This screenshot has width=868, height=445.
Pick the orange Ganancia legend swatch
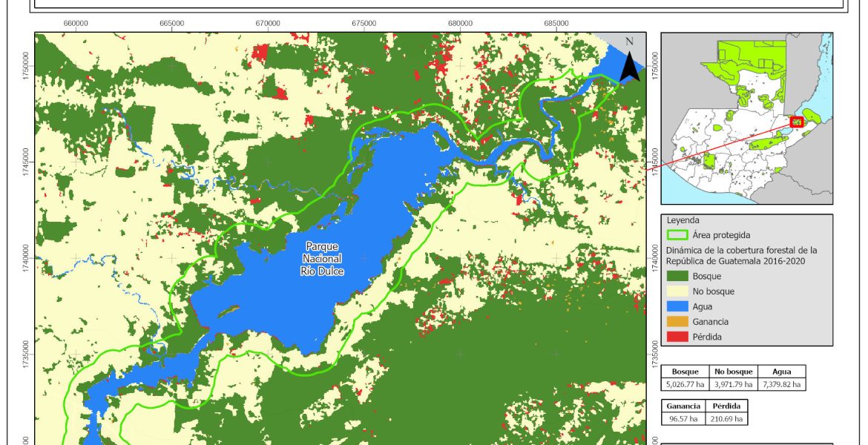[677, 322]
